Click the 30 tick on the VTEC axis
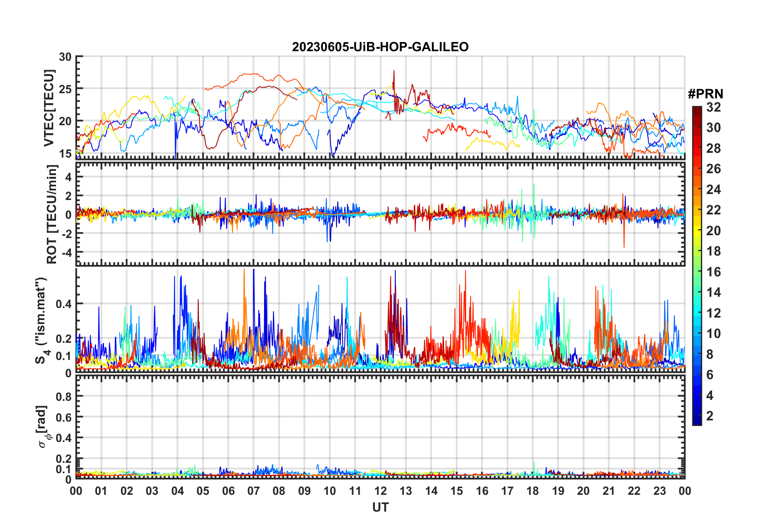Viewport: 761px width, 532px height. [65, 57]
